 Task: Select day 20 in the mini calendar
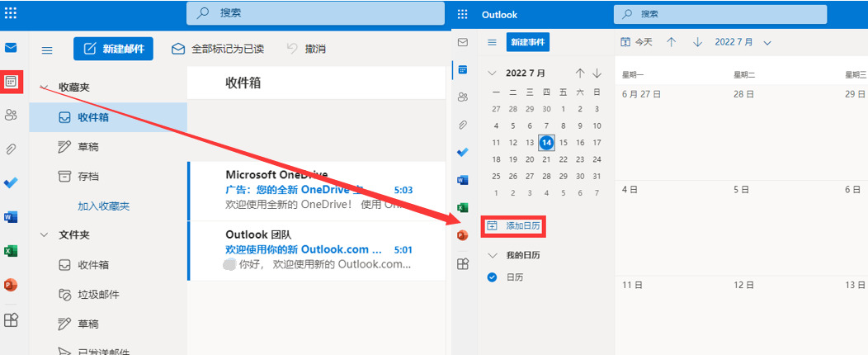[x=530, y=159]
